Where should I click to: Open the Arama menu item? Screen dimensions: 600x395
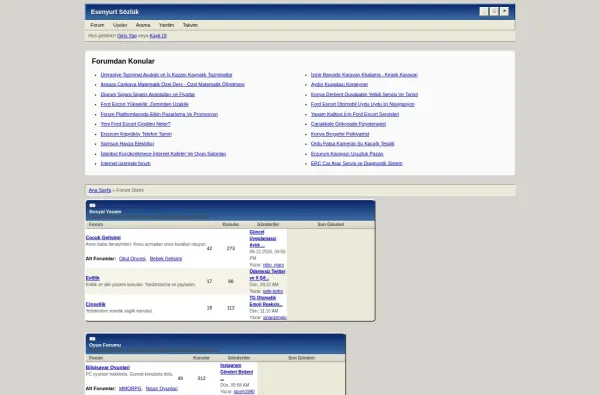click(x=143, y=25)
